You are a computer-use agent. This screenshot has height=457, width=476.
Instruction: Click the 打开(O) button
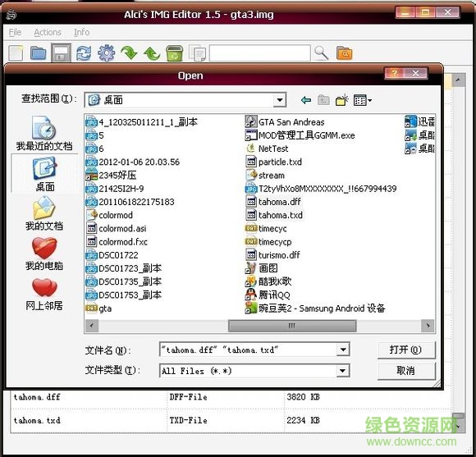[406, 350]
